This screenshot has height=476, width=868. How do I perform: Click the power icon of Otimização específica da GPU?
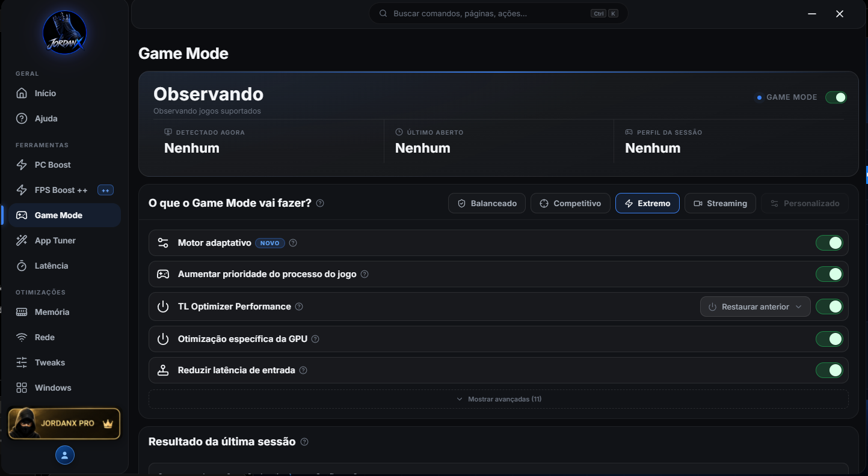pyautogui.click(x=163, y=339)
